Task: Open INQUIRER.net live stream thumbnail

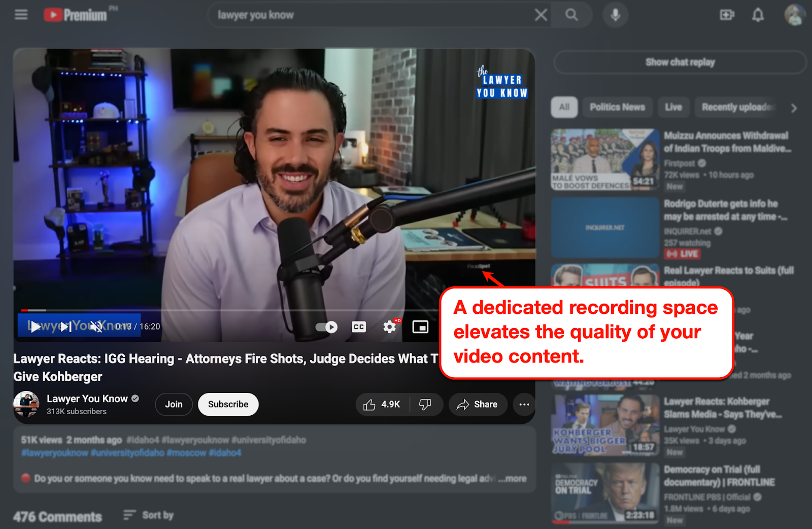Action: pyautogui.click(x=605, y=227)
